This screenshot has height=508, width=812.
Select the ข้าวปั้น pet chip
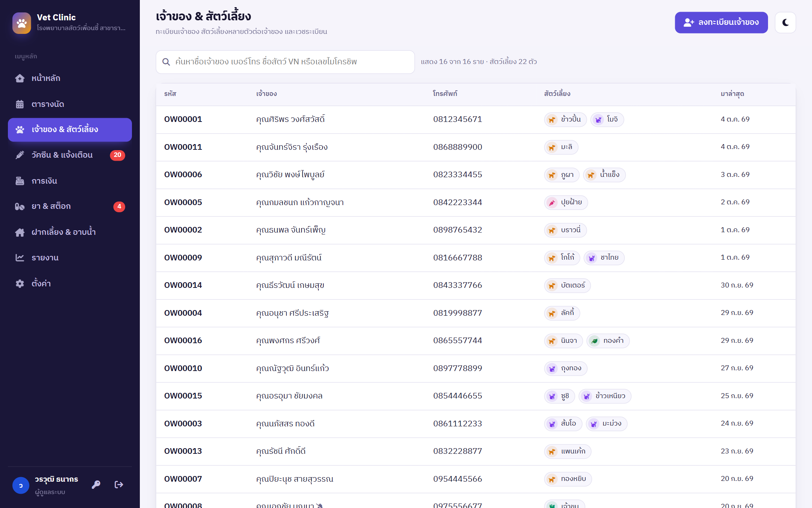pos(565,120)
